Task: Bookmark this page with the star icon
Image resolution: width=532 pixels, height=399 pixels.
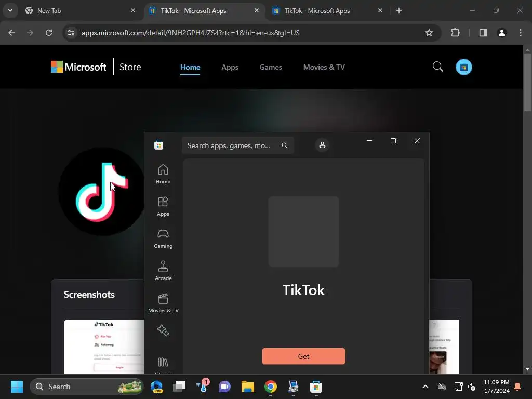Action: [429, 33]
